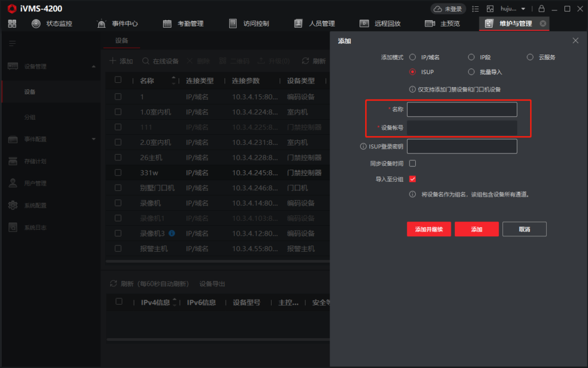Click info icon beside ISUP登录密码

(x=363, y=147)
